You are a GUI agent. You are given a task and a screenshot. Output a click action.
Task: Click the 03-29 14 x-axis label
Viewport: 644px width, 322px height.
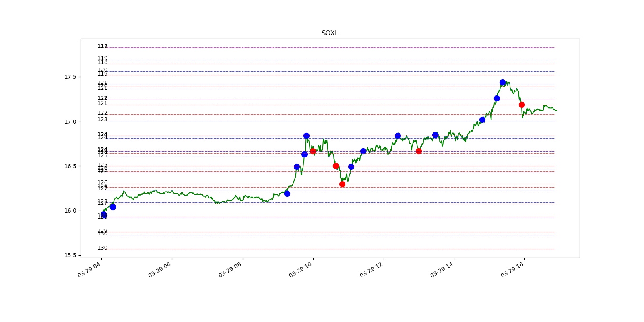442,269
